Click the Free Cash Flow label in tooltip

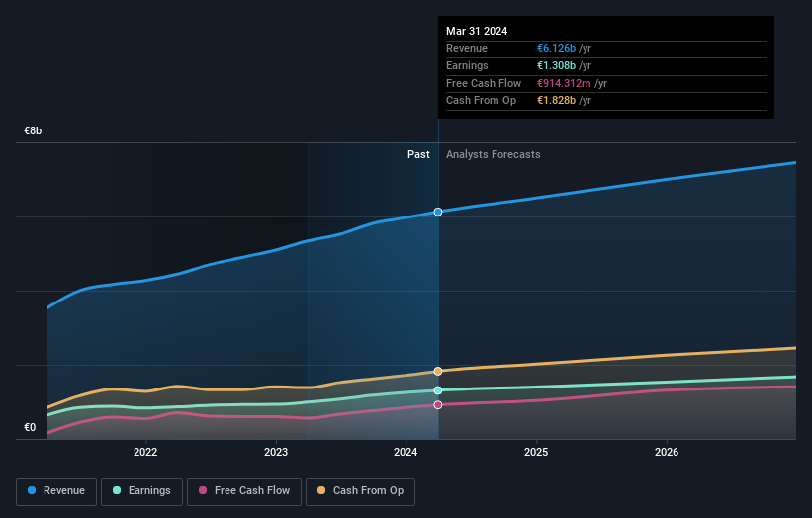tap(484, 83)
